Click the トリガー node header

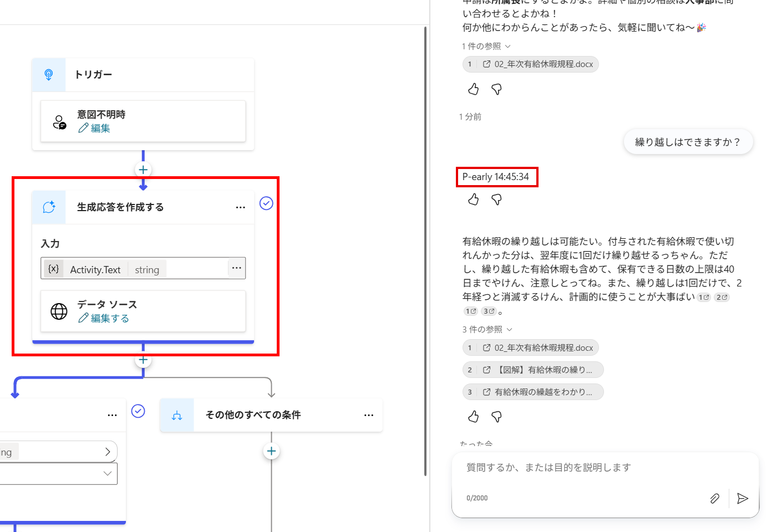(x=143, y=75)
